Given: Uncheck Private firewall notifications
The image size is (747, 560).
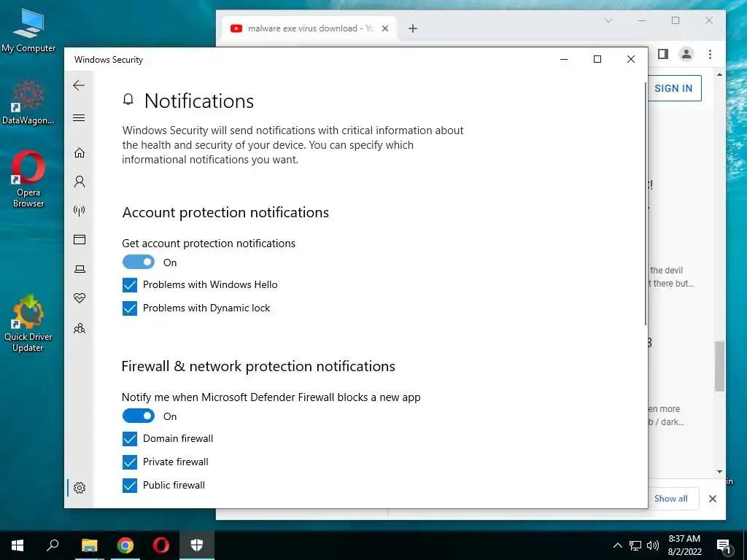Looking at the screenshot, I should (x=130, y=462).
